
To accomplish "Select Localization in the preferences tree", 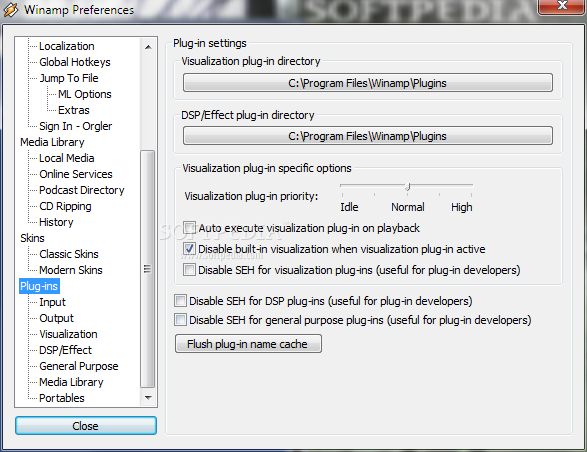I will (67, 46).
